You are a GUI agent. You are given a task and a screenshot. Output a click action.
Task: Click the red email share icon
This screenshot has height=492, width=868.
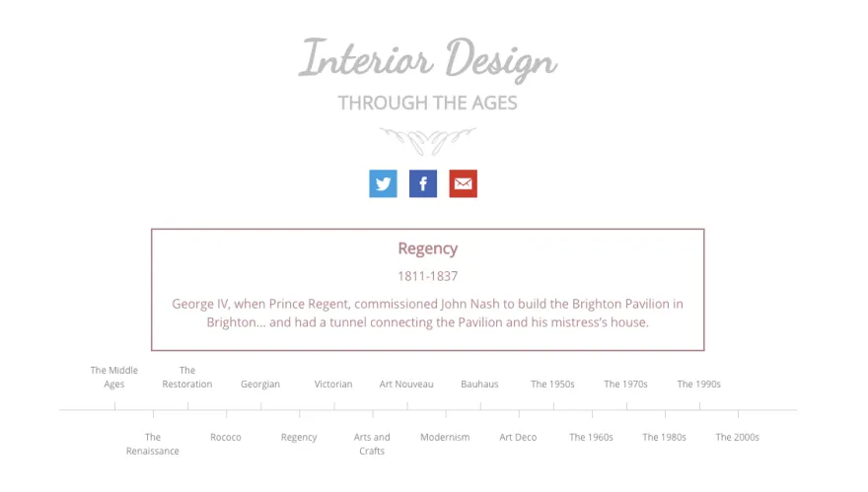(463, 183)
